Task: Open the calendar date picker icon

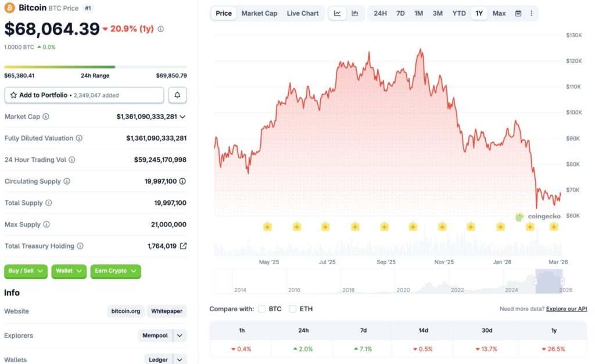Action: tap(517, 13)
